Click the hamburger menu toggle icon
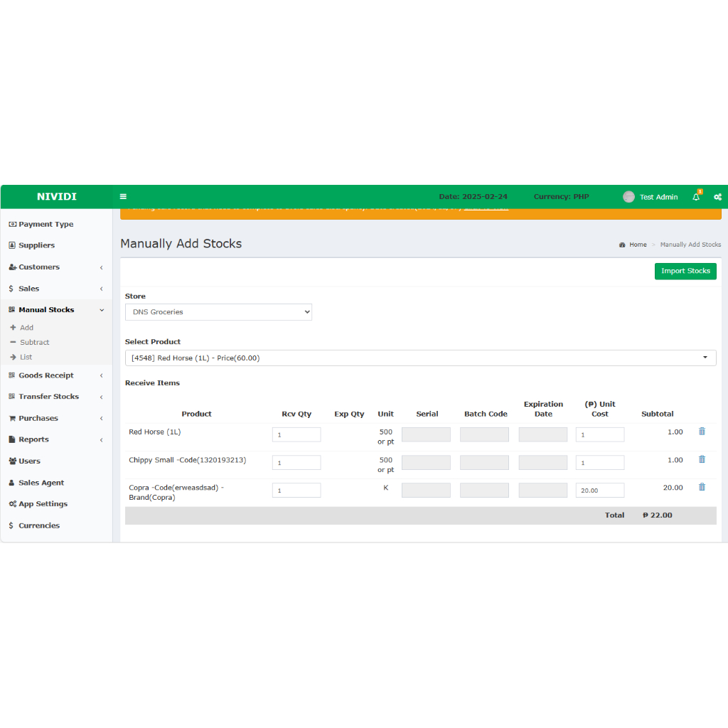Viewport: 728px width, 728px height. (x=123, y=197)
